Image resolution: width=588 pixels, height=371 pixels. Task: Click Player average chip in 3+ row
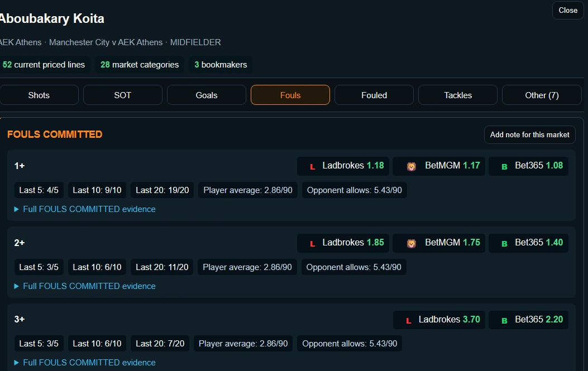(243, 344)
